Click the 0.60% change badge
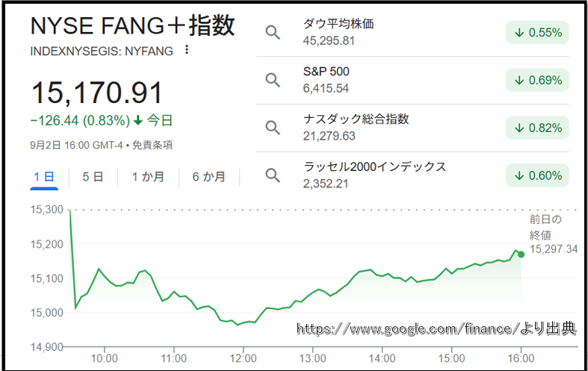The width and height of the screenshot is (588, 371). coord(537,175)
